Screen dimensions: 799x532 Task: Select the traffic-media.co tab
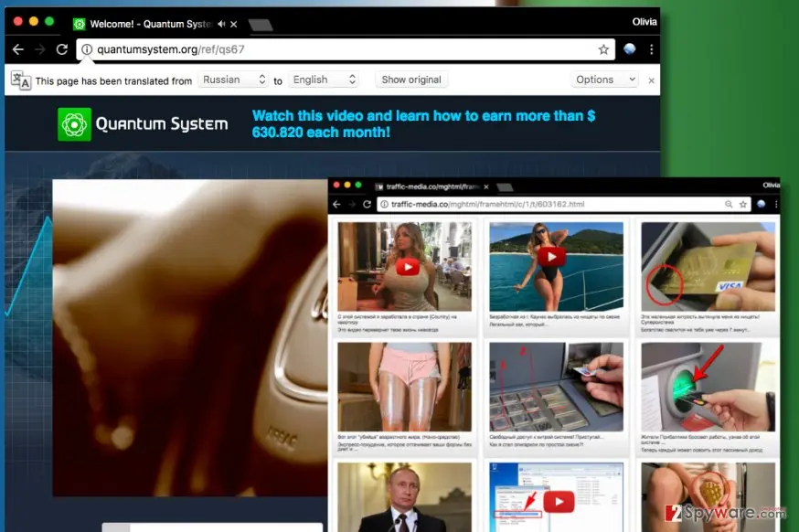(432, 186)
